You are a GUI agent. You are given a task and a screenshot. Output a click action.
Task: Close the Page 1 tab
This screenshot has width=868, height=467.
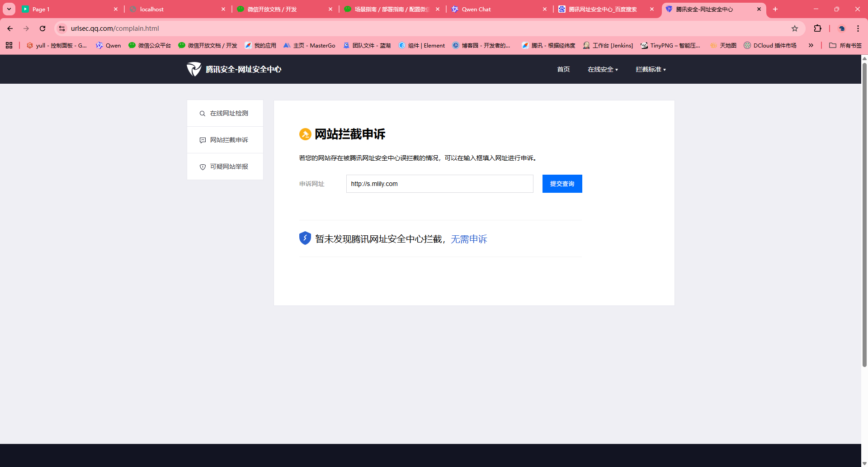[116, 9]
